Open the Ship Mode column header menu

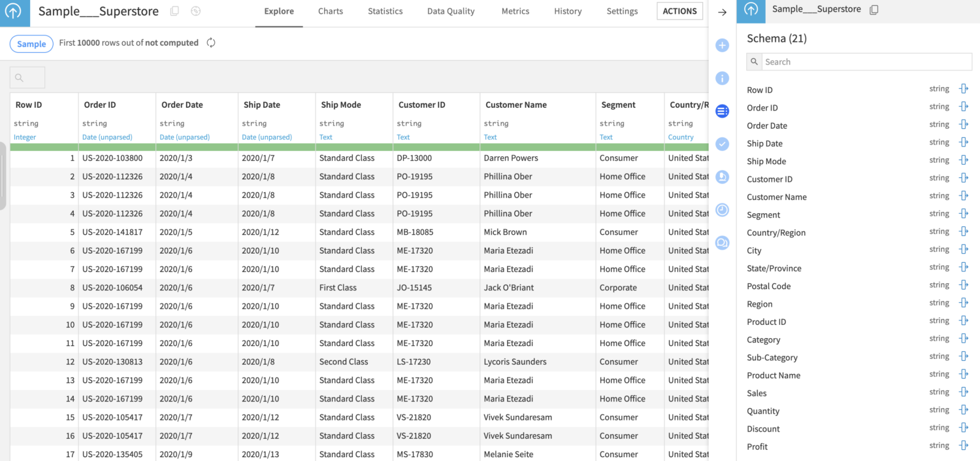point(341,105)
